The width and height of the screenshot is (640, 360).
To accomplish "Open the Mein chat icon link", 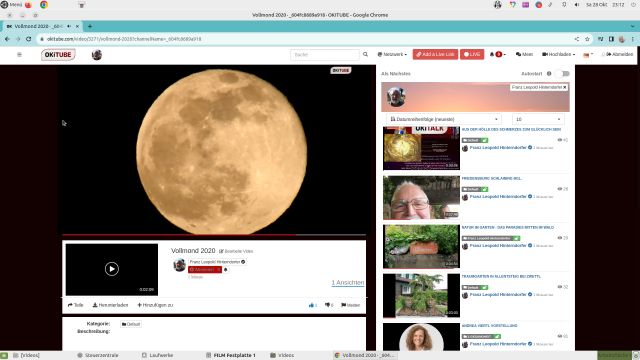I will (524, 54).
